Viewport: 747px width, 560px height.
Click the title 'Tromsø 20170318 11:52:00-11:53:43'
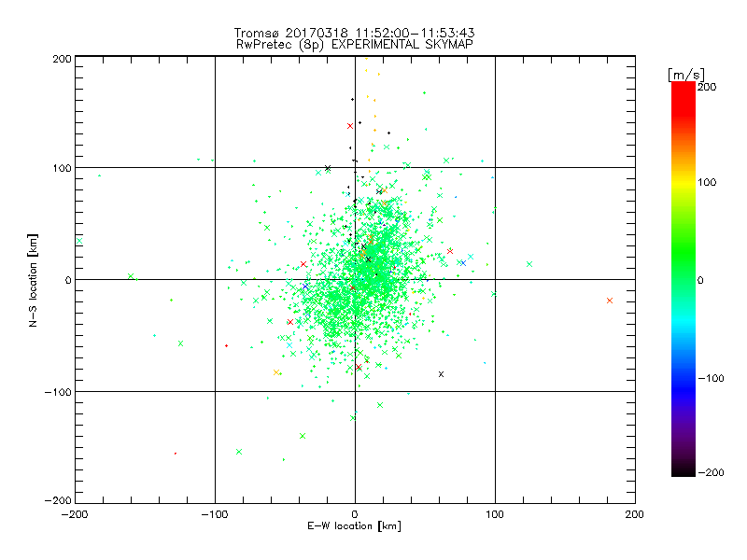pos(354,33)
